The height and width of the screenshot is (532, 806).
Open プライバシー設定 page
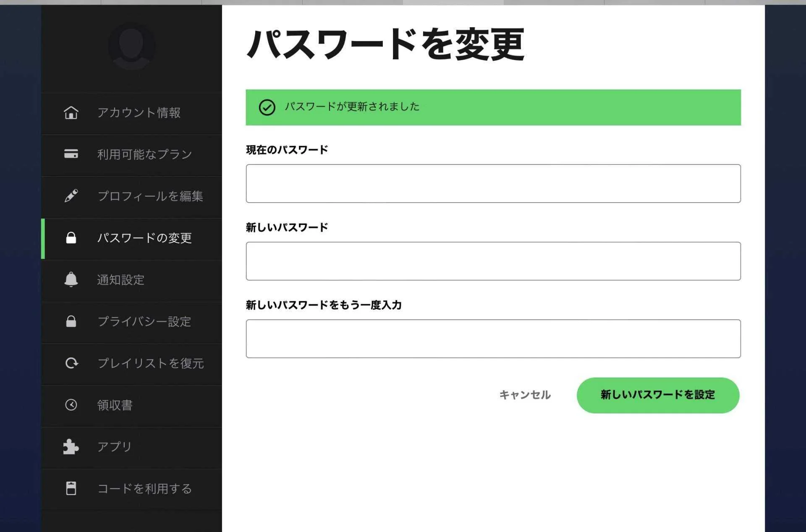click(x=131, y=322)
